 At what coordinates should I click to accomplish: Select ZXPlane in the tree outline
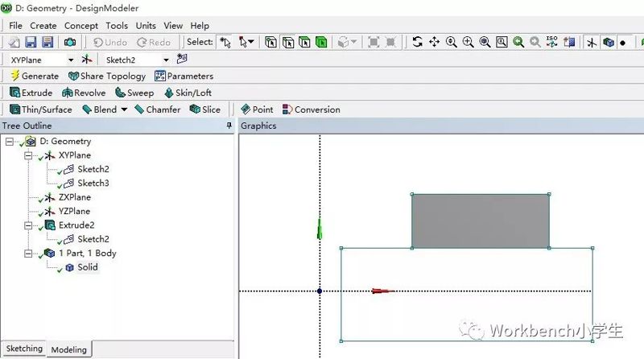74,197
